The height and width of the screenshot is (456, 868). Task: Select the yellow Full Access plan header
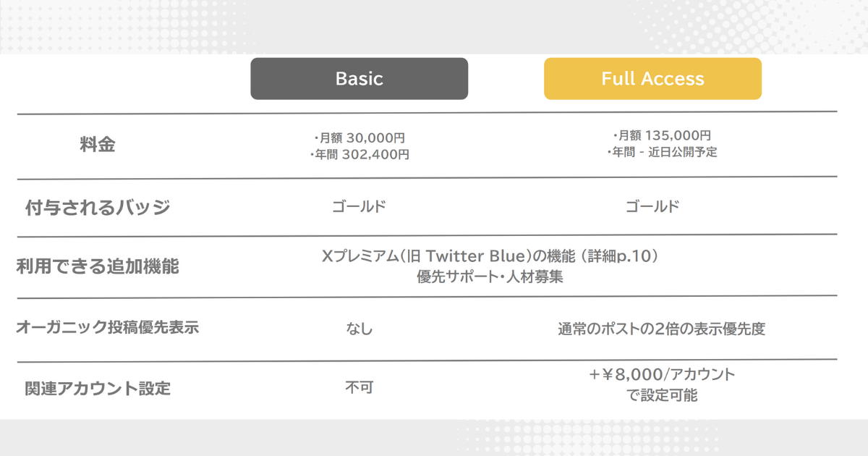(x=652, y=79)
